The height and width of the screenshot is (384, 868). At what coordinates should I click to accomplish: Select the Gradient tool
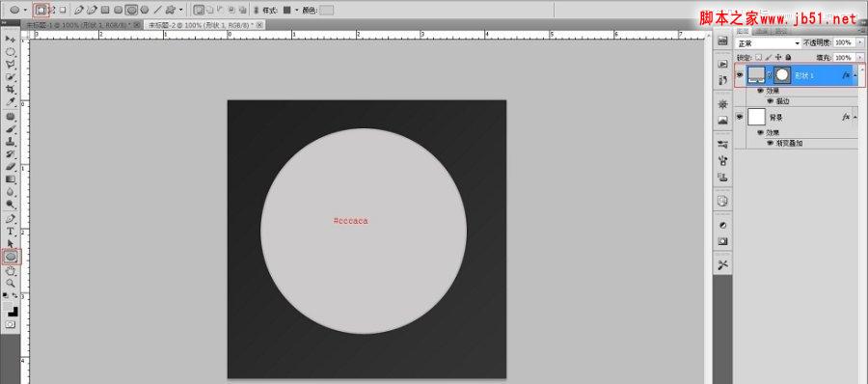(10, 179)
